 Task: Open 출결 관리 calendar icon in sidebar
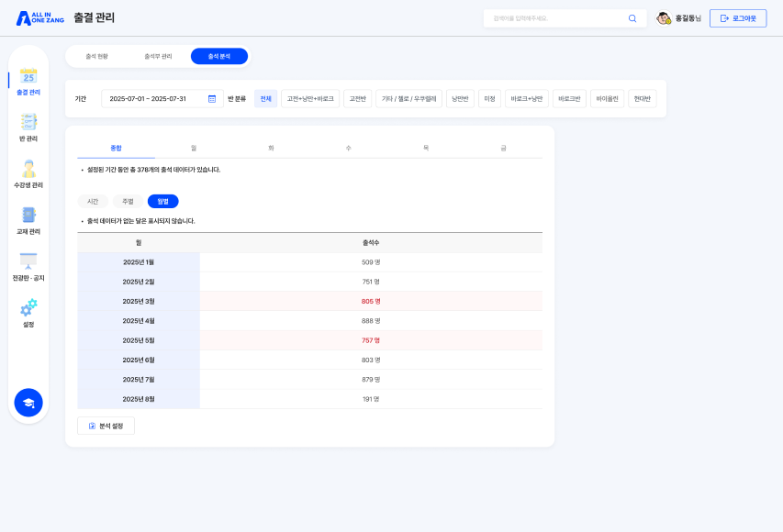tap(28, 76)
